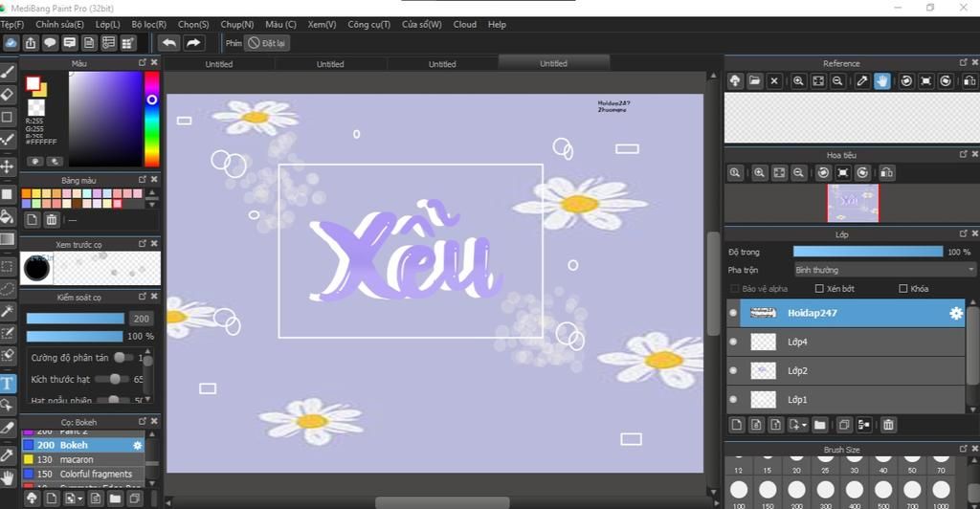Image resolution: width=980 pixels, height=509 pixels.
Task: Add folder in the layer panel
Action: 820,425
